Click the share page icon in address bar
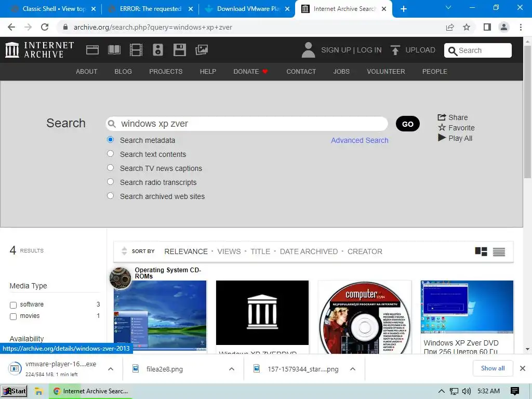This screenshot has width=532, height=399. pyautogui.click(x=450, y=27)
